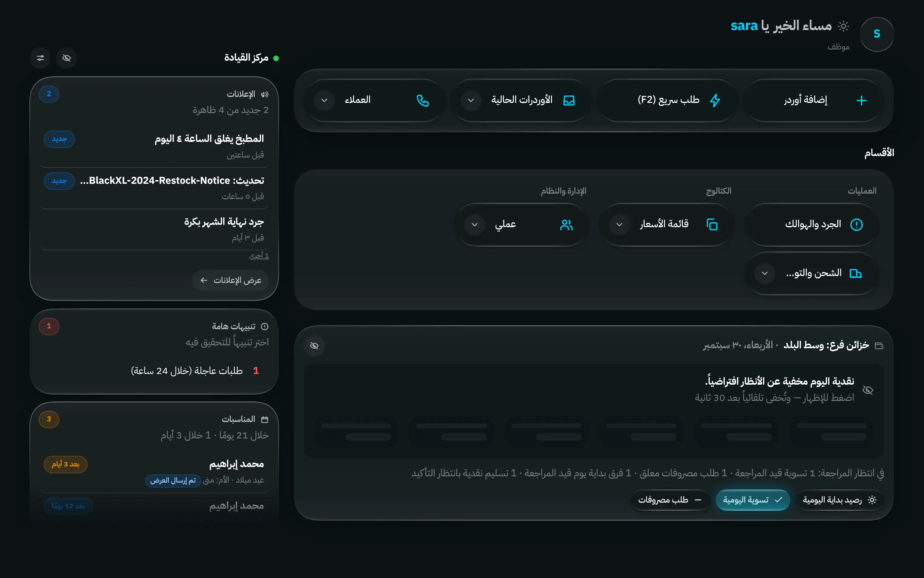Viewport: 924px width, 578px height.
Task: Click the announcements count badge 2
Action: pos(49,94)
